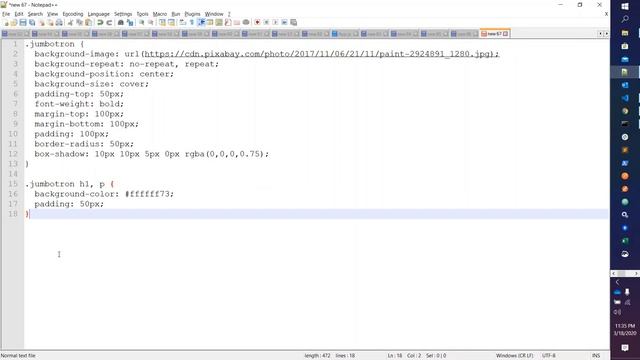Open the Tools menu
Viewport: 640px width, 360px height.
[142, 14]
